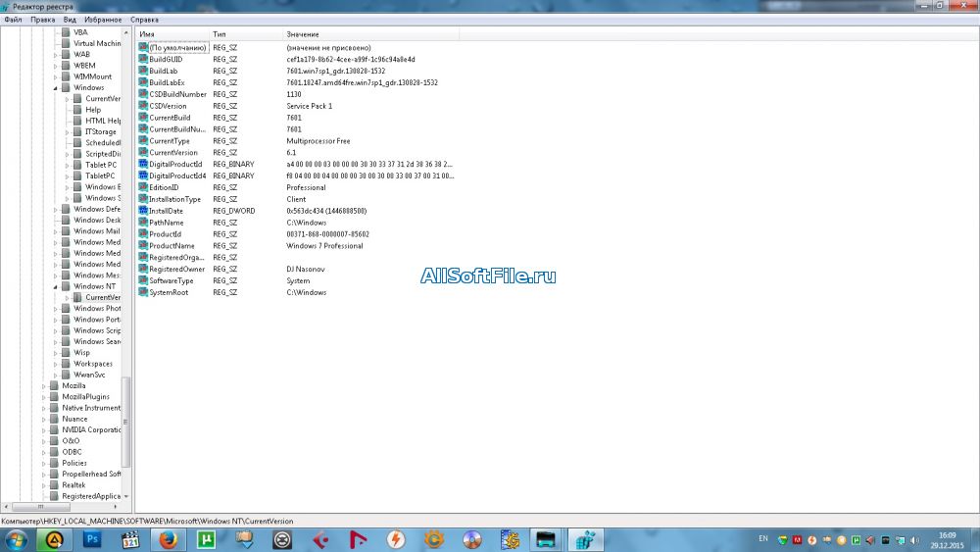Open Firefox from the taskbar
The image size is (980, 552).
(x=169, y=539)
